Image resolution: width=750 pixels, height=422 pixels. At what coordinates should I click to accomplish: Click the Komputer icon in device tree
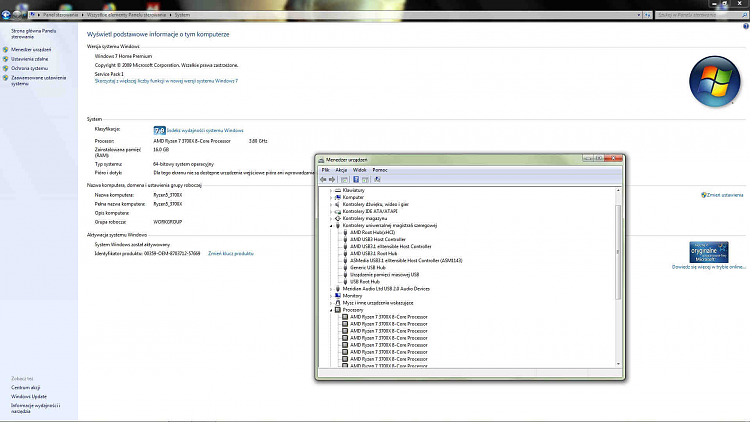point(338,197)
